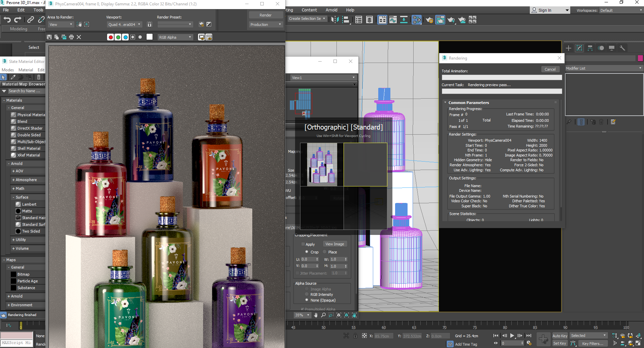The width and height of the screenshot is (644, 348).
Task: Select RGB Intensity alpha source
Action: 307,294
